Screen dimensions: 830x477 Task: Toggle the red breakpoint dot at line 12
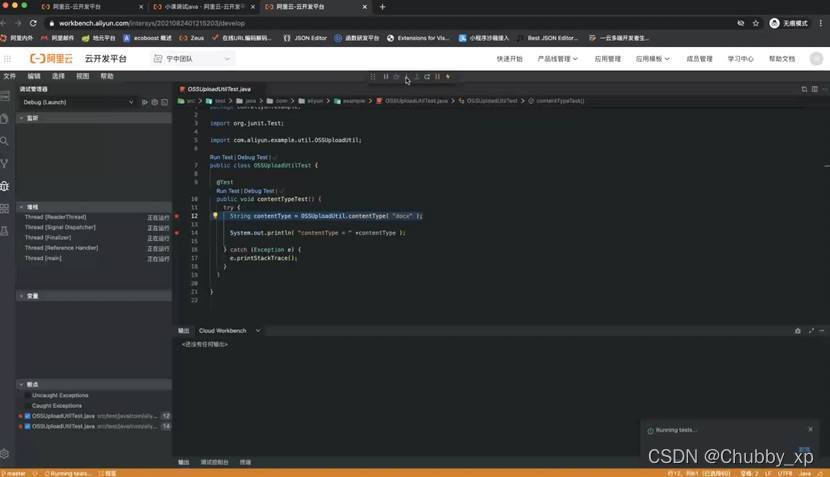[177, 216]
